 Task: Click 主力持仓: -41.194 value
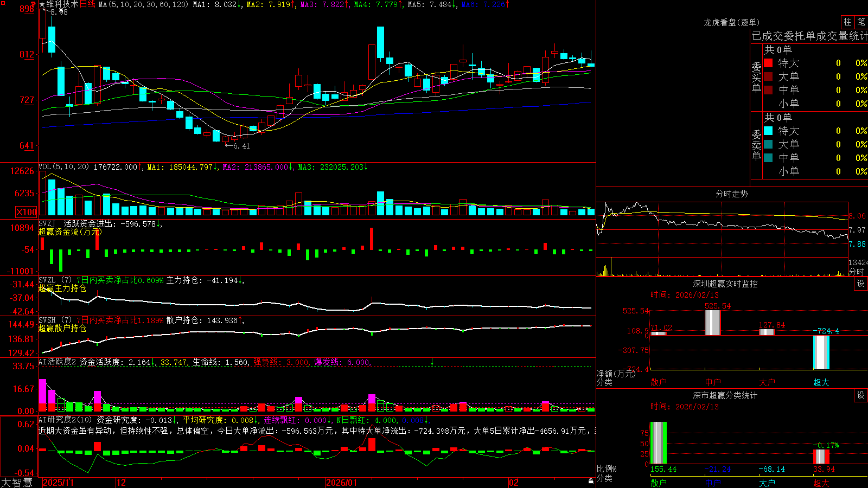tap(205, 280)
